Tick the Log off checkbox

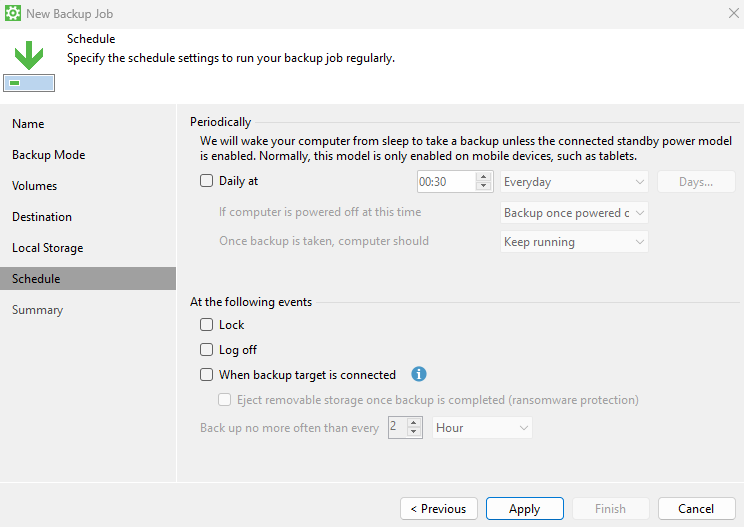[207, 350]
